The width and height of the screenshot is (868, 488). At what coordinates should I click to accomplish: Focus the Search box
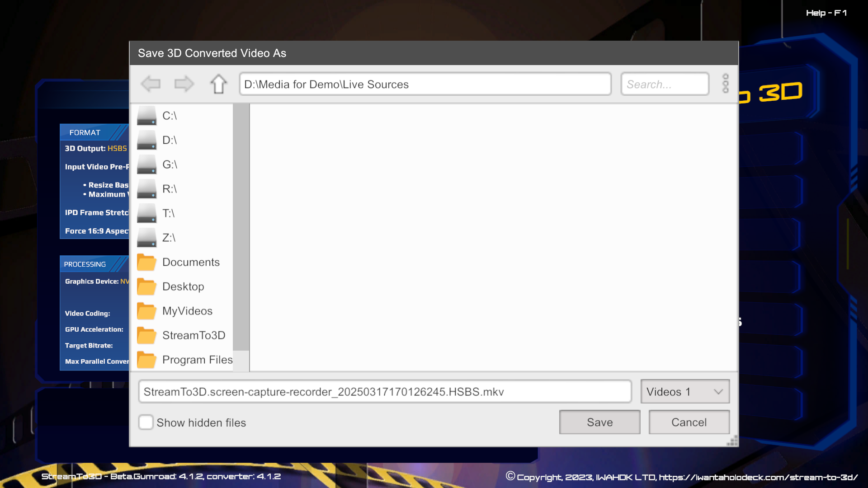(x=664, y=84)
